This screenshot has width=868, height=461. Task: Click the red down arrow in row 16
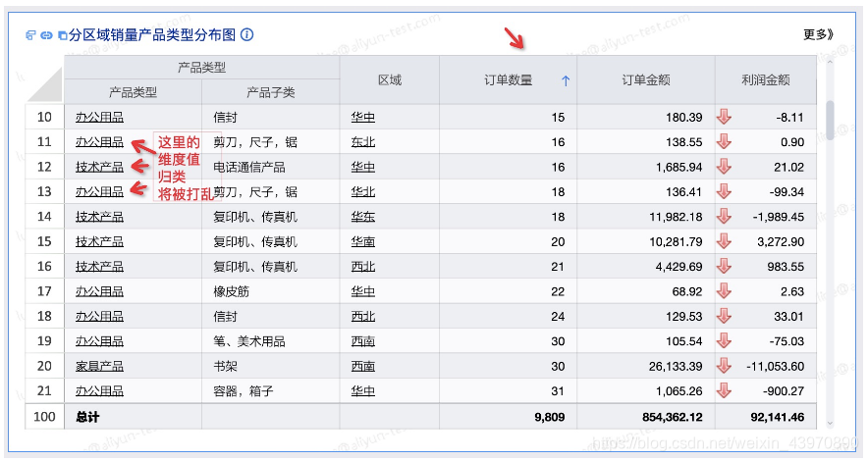click(724, 266)
